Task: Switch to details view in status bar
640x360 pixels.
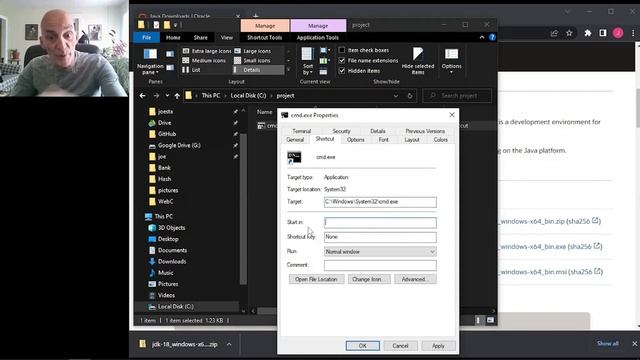Action: [x=478, y=320]
